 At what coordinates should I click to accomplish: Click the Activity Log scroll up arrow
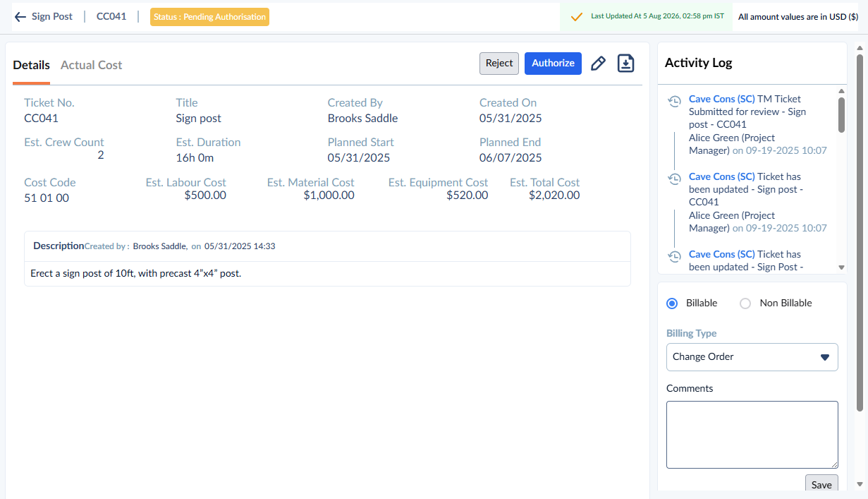(841, 91)
